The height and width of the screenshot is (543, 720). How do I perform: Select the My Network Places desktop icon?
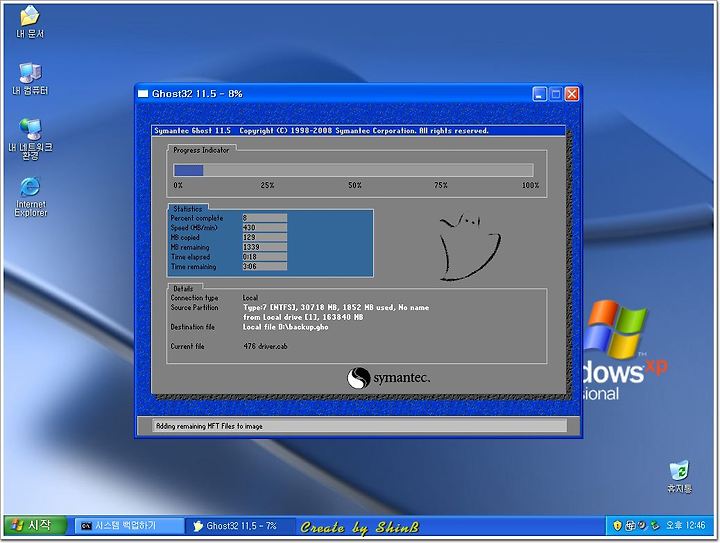pos(30,139)
